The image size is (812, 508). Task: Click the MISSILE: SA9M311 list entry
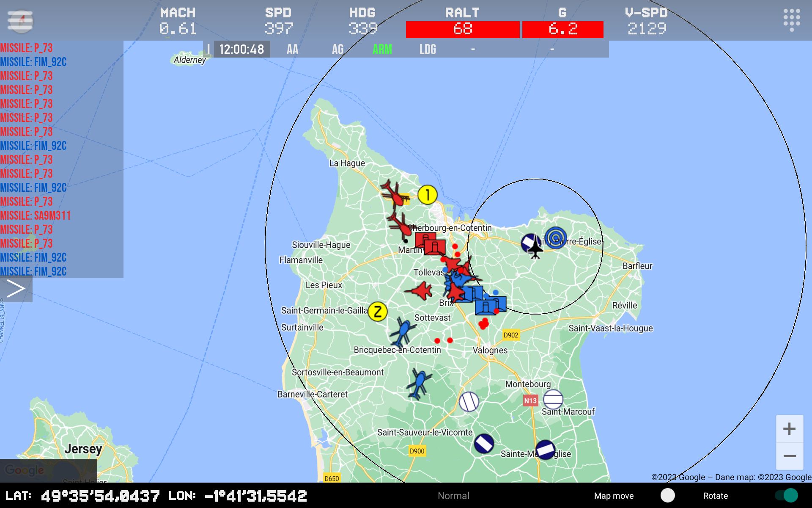click(36, 216)
